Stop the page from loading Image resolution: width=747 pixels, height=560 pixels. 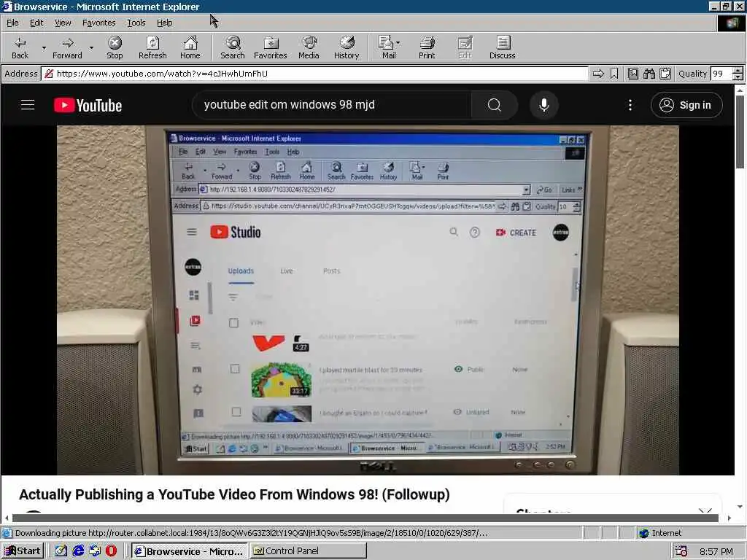[115, 47]
